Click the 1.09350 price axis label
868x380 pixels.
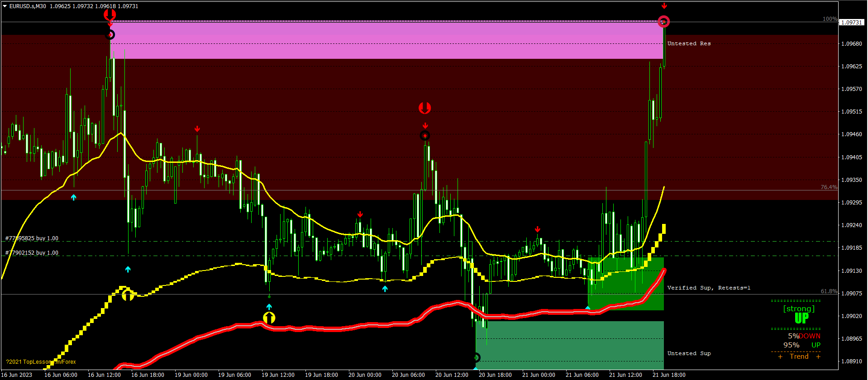(852, 180)
